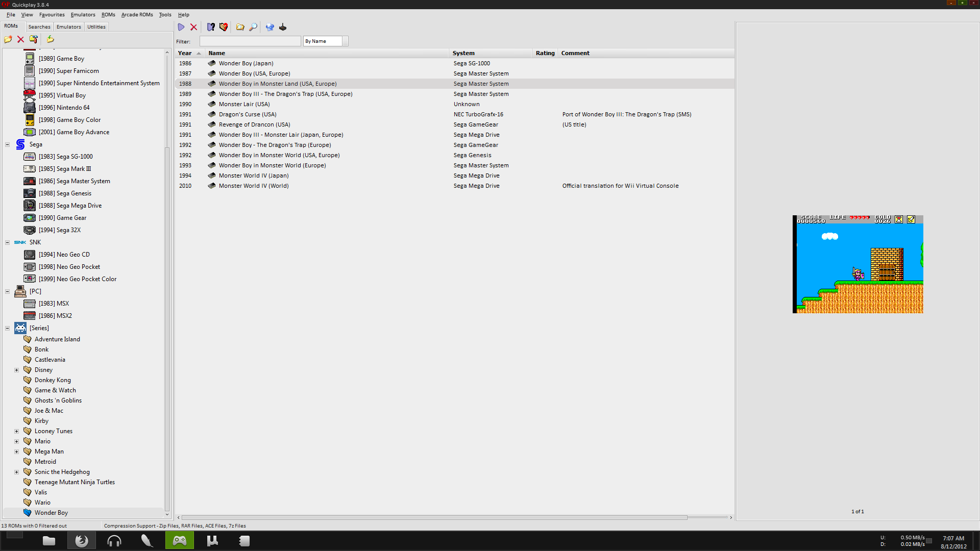
Task: Click the Wonder Boy game screenshot thumbnail
Action: [858, 264]
